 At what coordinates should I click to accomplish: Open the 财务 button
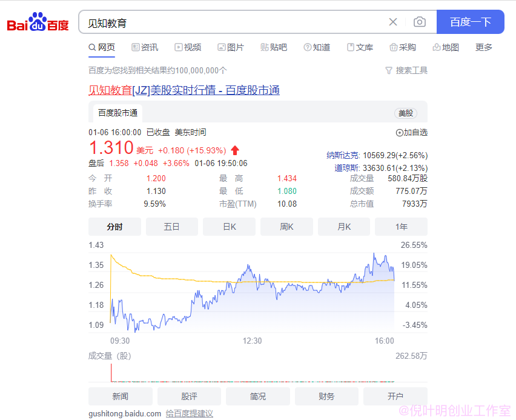pos(326,396)
